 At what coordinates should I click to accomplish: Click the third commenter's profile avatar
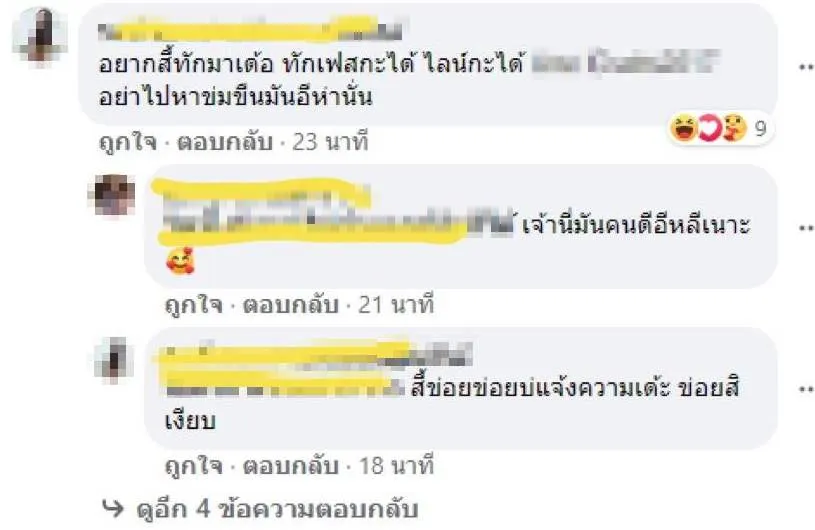point(114,360)
